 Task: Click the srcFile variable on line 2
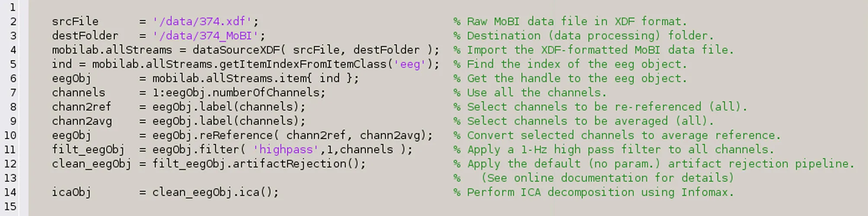tap(75, 22)
